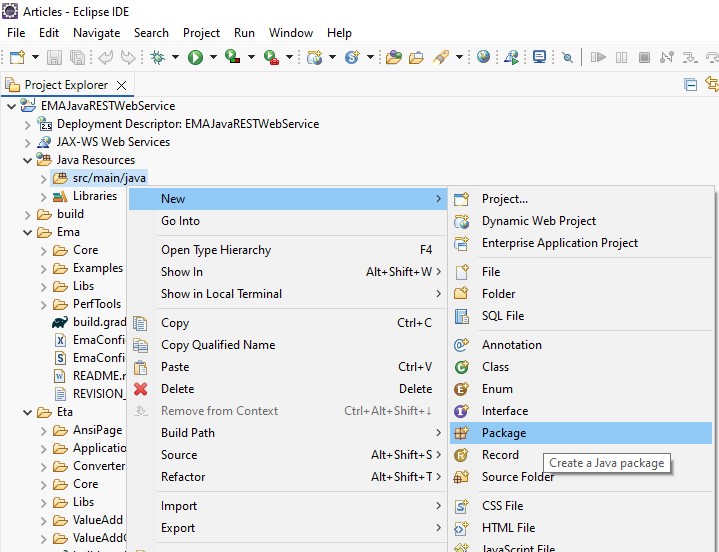Click the Disconnect debug icon
The width and height of the screenshot is (719, 552).
[667, 57]
